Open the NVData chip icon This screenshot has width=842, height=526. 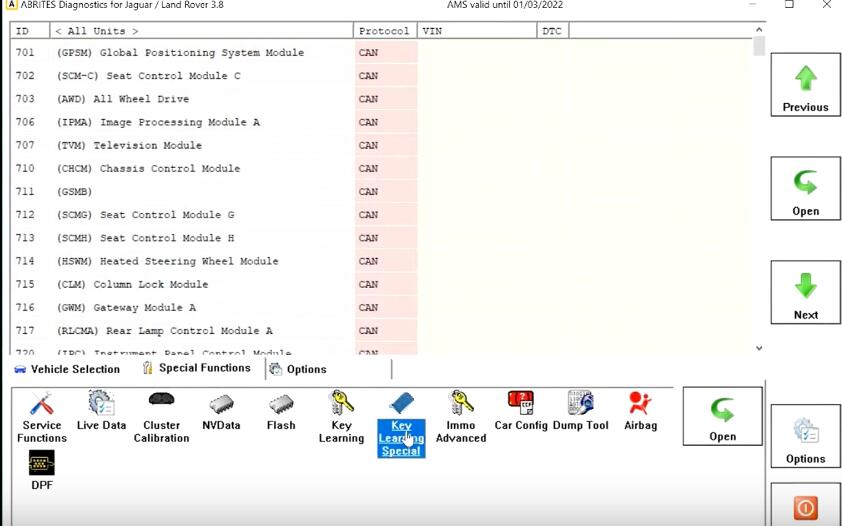click(x=221, y=412)
